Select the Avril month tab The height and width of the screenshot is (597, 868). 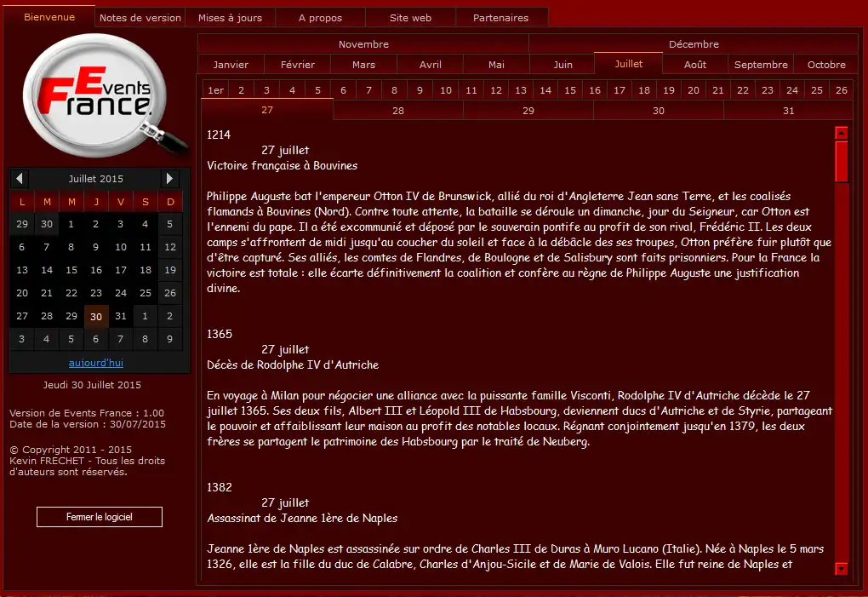pyautogui.click(x=430, y=64)
